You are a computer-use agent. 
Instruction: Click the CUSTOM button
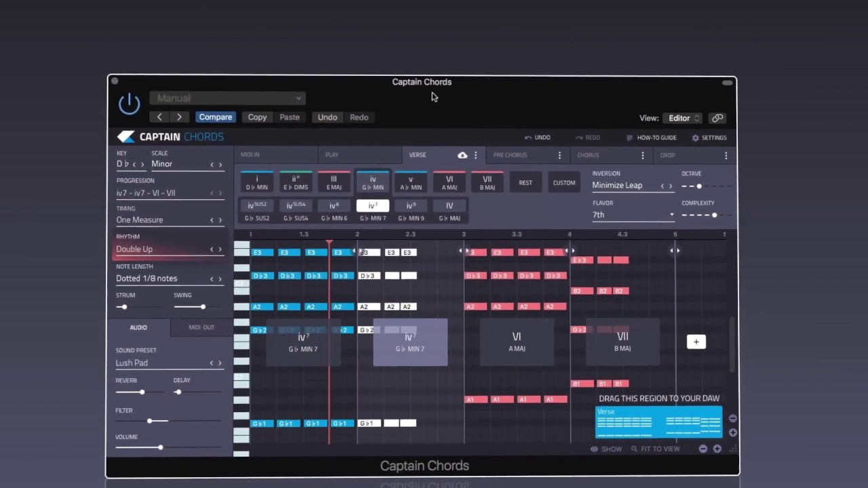click(564, 182)
